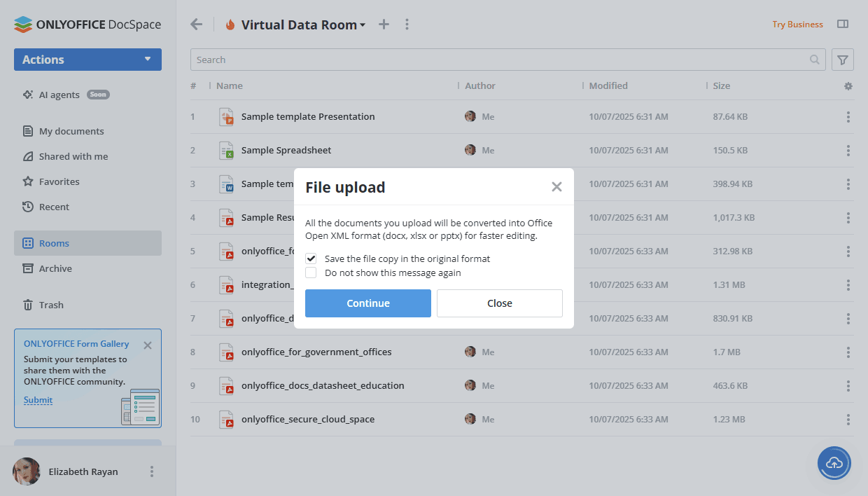Image resolution: width=868 pixels, height=496 pixels.
Task: Open the Actions dropdown
Action: [87, 60]
